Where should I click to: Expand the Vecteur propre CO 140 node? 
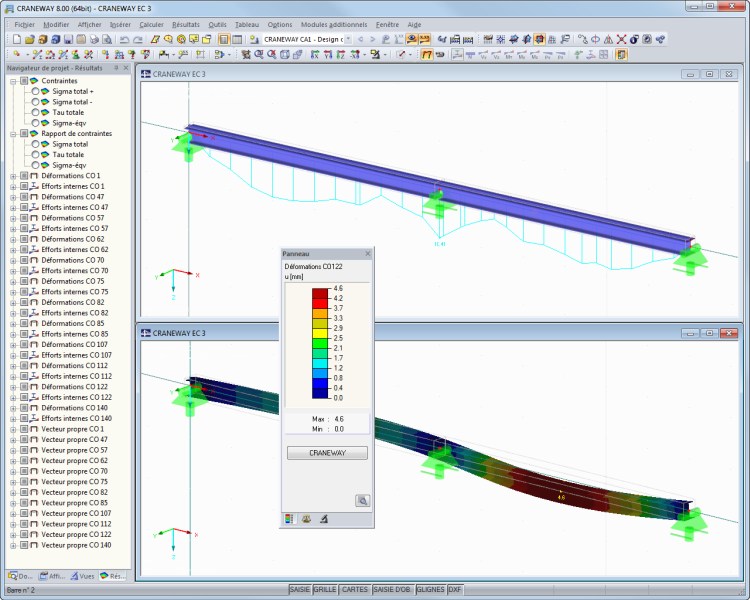13,545
